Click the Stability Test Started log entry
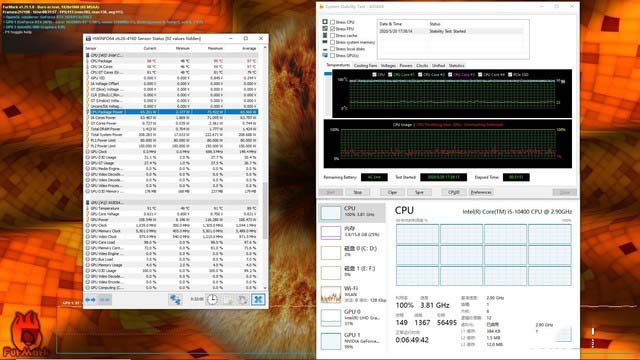This screenshot has width=640, height=360. click(451, 31)
